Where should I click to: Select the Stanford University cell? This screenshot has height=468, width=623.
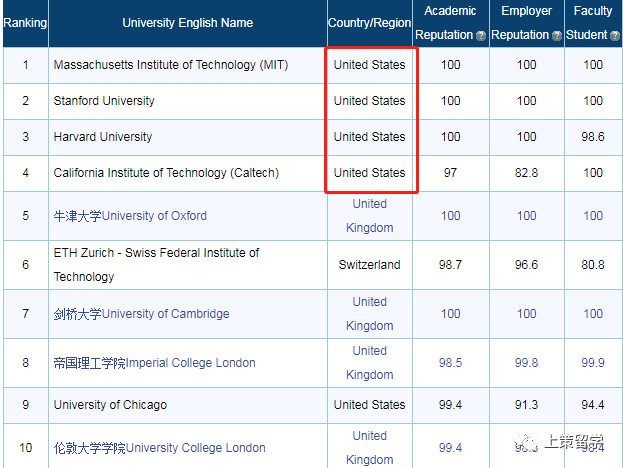188,101
